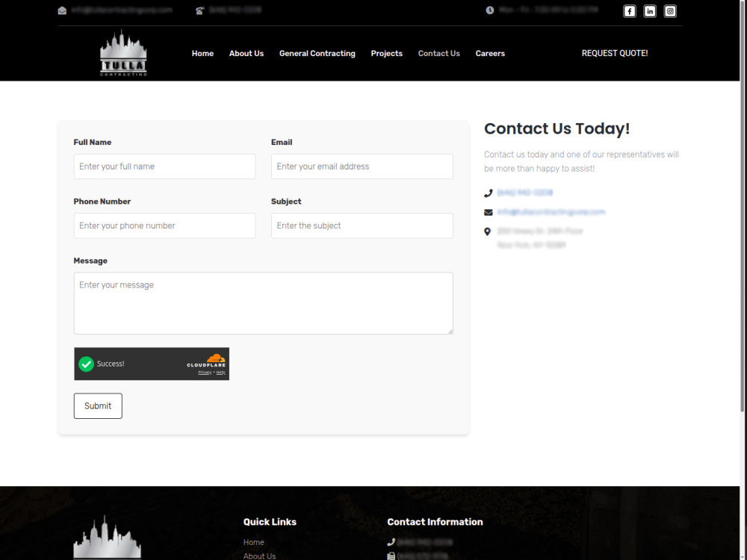
Task: Click the Cloudflare logo in captcha widget
Action: point(207,361)
